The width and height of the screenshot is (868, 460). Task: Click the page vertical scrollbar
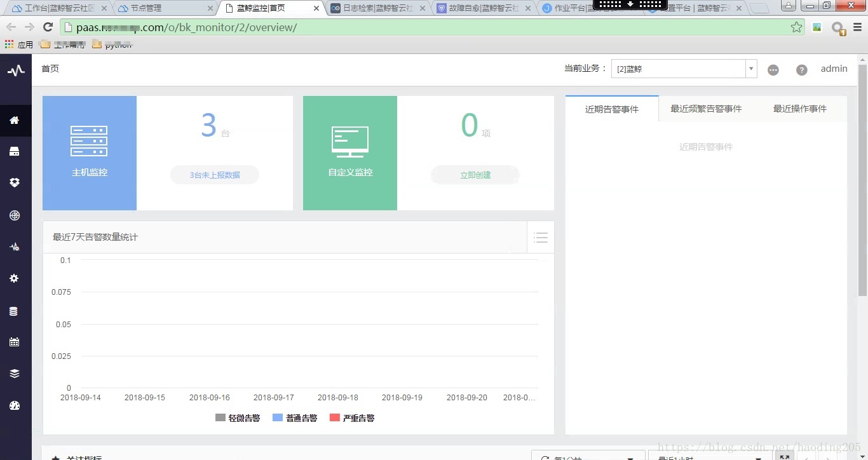[862, 180]
